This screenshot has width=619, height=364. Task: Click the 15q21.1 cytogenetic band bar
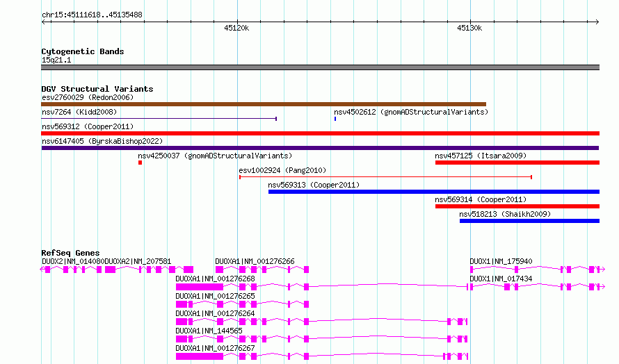point(320,67)
